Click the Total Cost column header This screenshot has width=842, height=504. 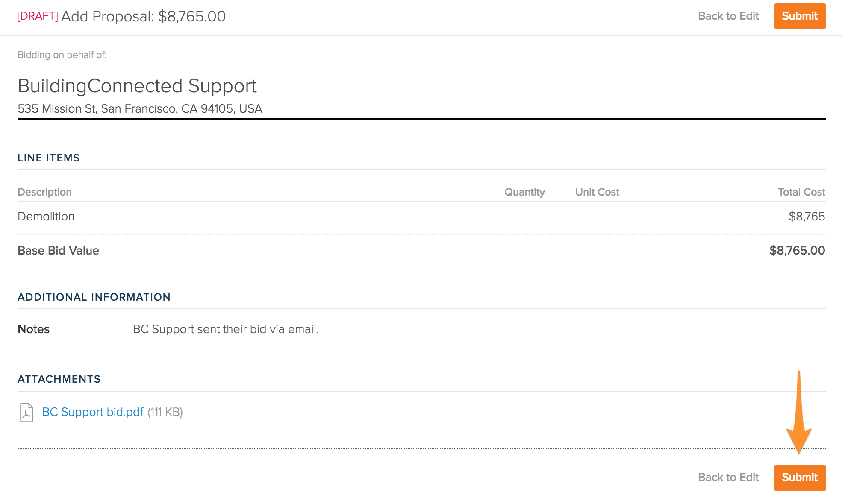[x=801, y=192]
